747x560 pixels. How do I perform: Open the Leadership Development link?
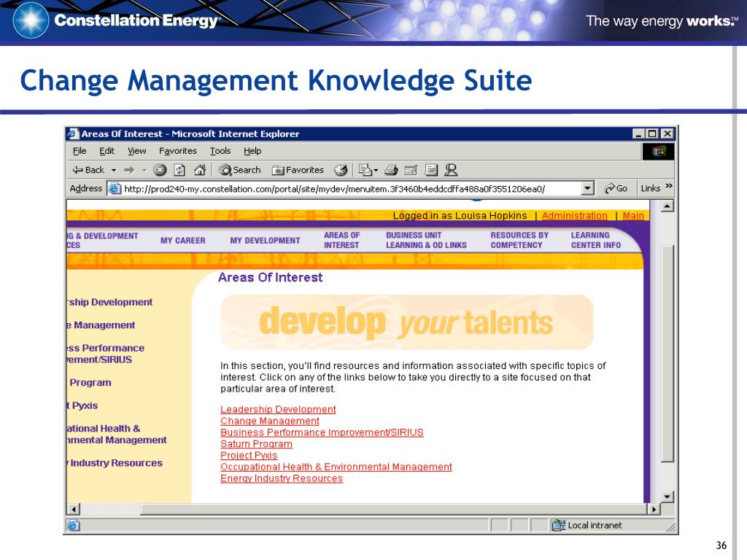278,410
